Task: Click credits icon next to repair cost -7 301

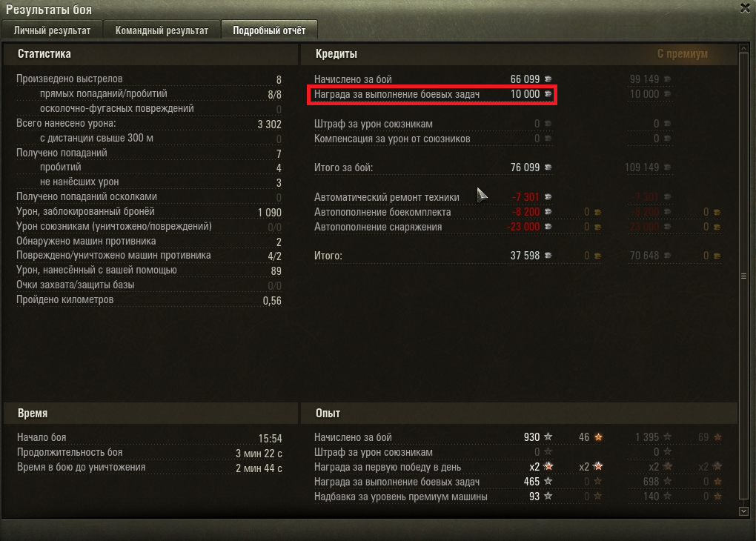Action: point(548,196)
